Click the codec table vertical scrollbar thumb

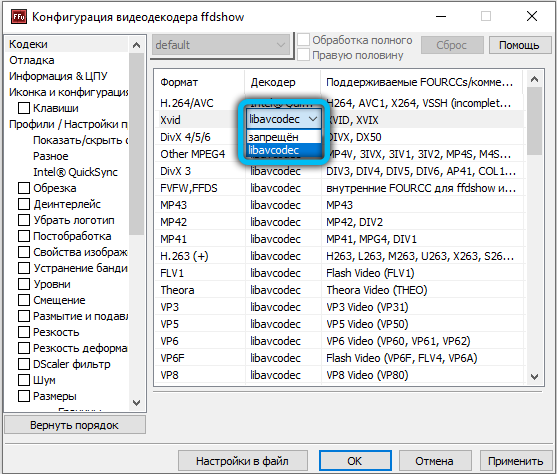click(534, 121)
